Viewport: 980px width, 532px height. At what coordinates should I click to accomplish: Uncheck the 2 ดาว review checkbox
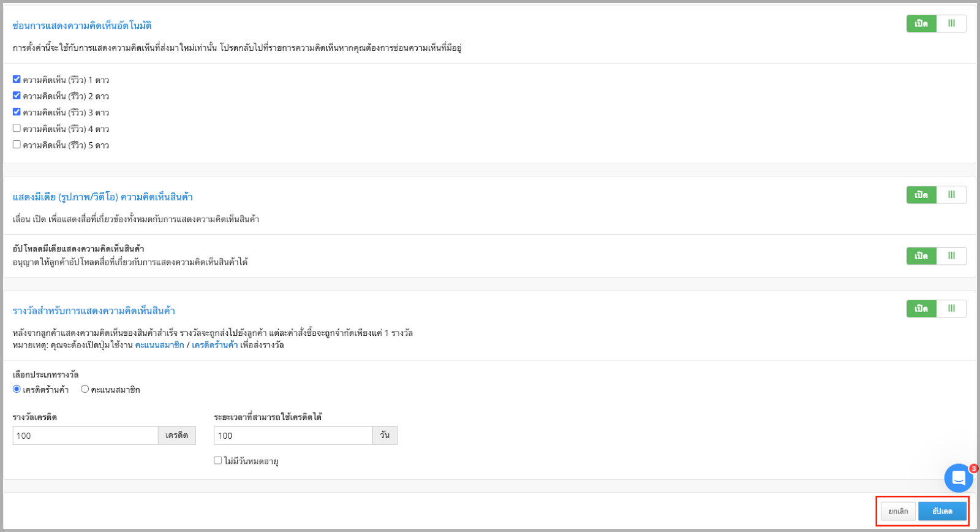click(17, 96)
